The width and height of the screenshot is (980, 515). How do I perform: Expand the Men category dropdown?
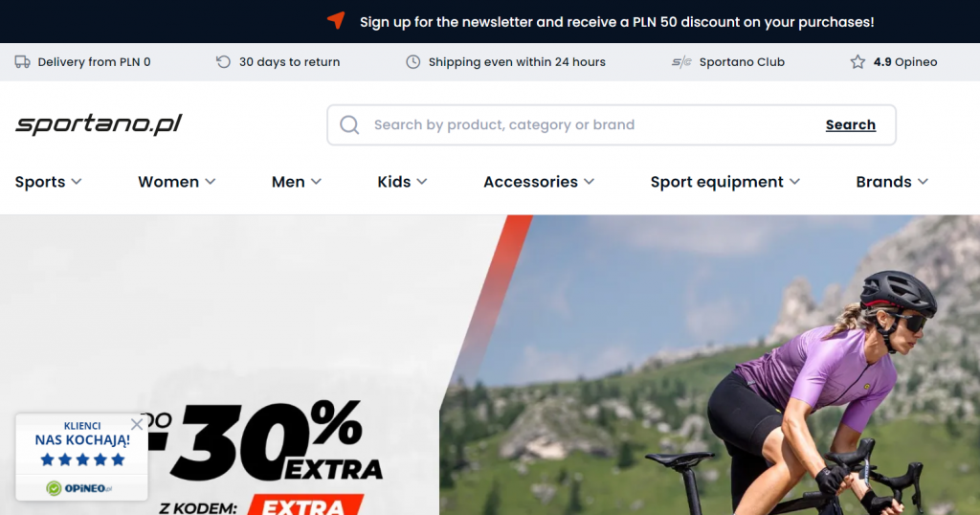(x=297, y=182)
